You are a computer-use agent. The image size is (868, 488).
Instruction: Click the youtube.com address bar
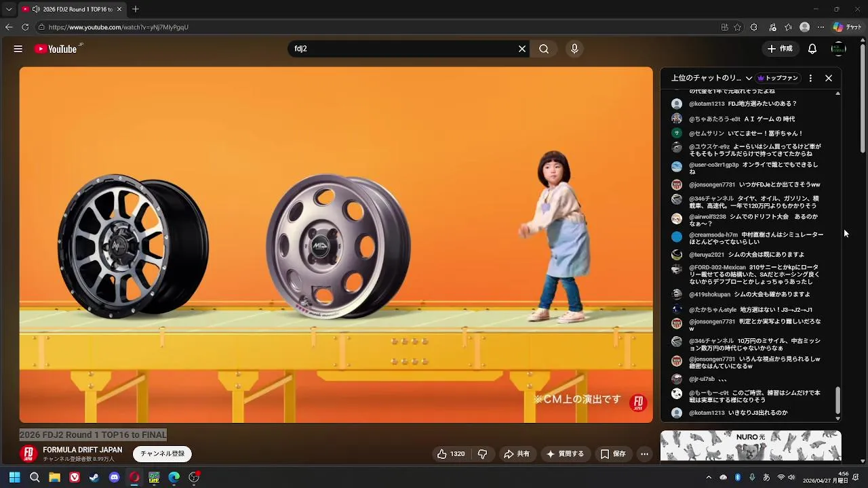(380, 27)
